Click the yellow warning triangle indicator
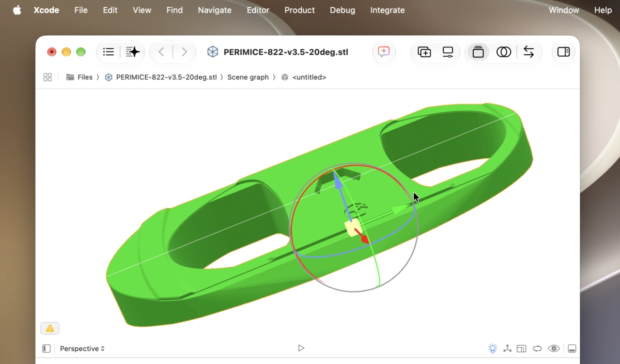Image resolution: width=620 pixels, height=364 pixels. point(50,329)
